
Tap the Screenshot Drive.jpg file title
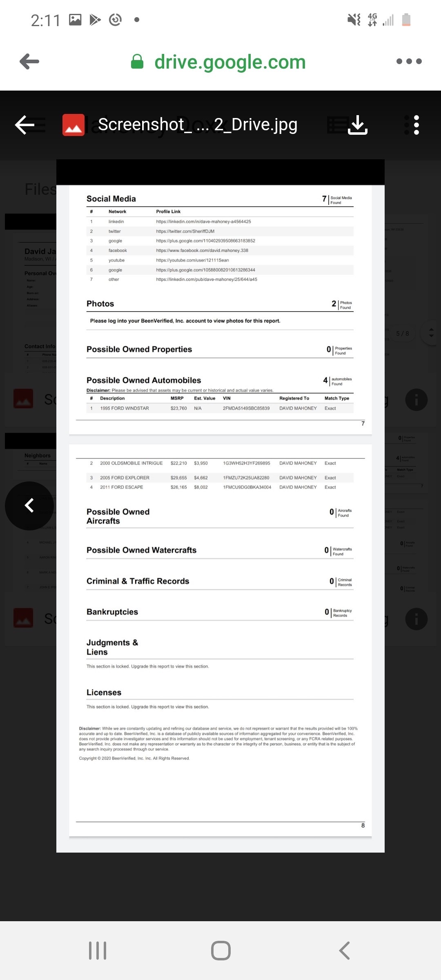[x=198, y=125]
